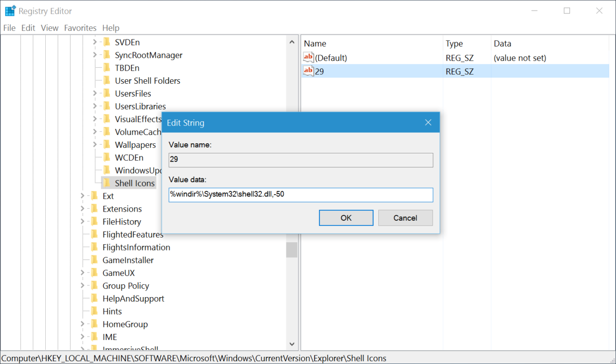This screenshot has height=364, width=616.
Task: Click the OK button in Edit String dialog
Action: pyautogui.click(x=346, y=217)
